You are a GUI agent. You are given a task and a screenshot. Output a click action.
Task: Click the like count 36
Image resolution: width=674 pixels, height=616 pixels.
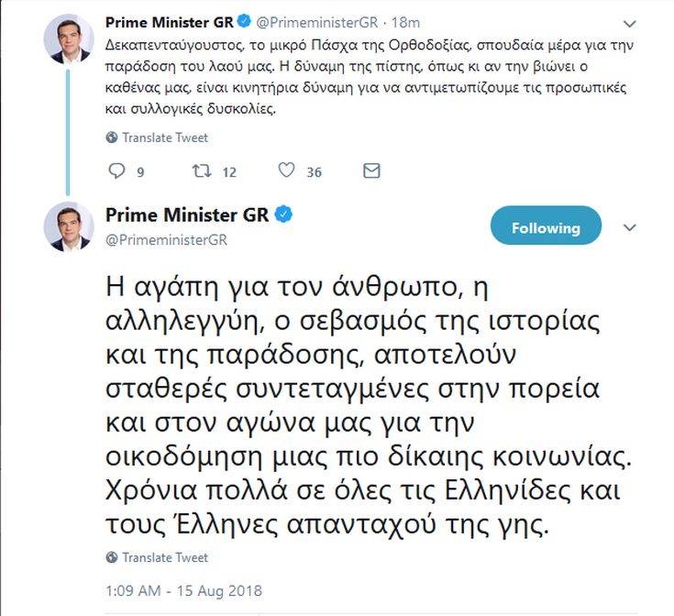(314, 171)
